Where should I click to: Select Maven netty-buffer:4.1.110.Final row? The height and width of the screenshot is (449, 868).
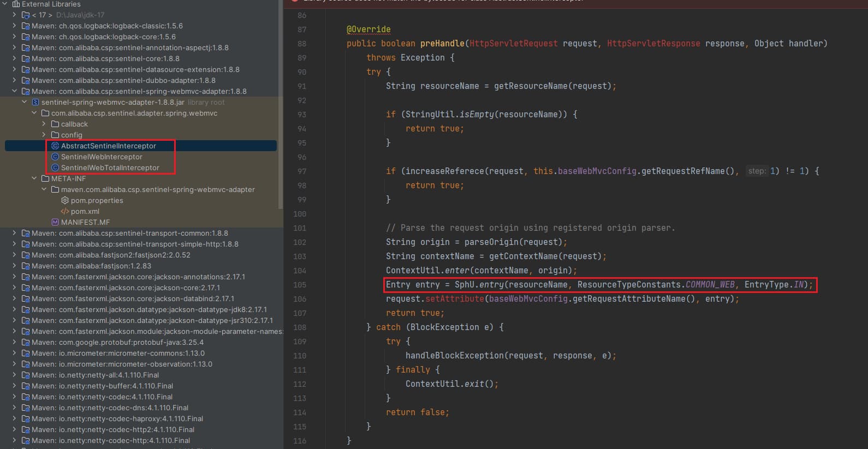[141, 386]
